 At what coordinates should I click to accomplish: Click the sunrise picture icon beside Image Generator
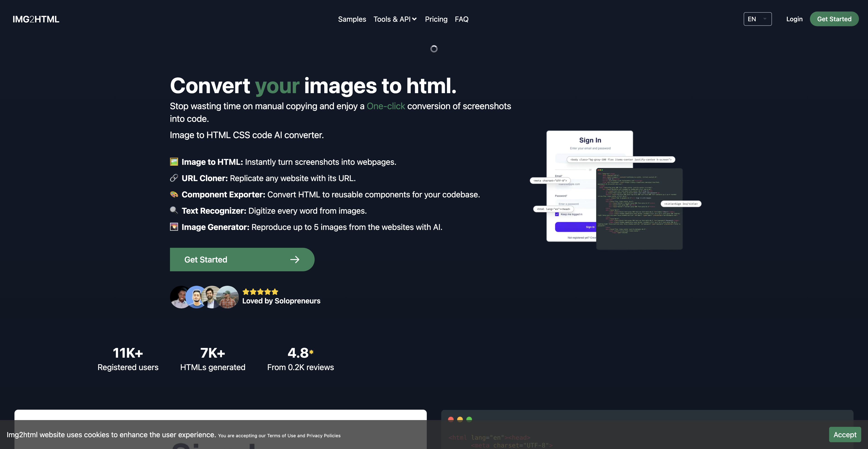pos(174,227)
